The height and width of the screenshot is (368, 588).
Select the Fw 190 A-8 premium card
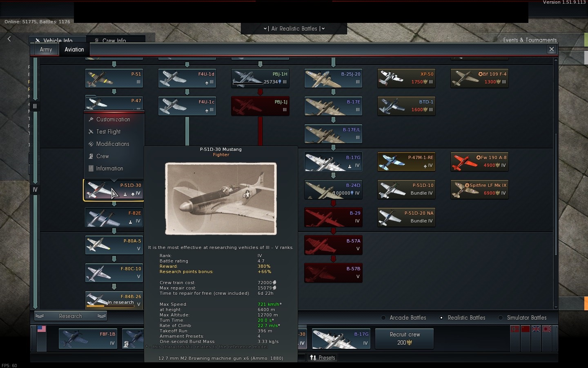click(479, 162)
